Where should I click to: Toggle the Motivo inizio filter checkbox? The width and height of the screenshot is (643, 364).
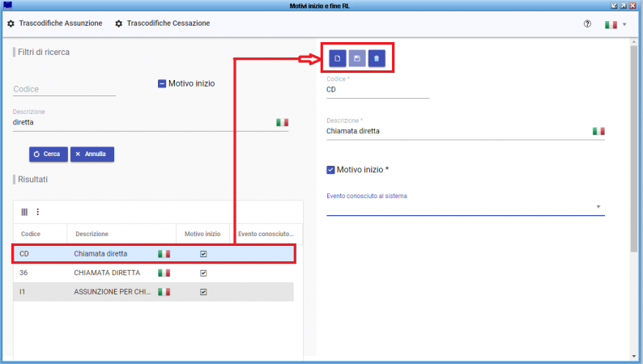(162, 83)
